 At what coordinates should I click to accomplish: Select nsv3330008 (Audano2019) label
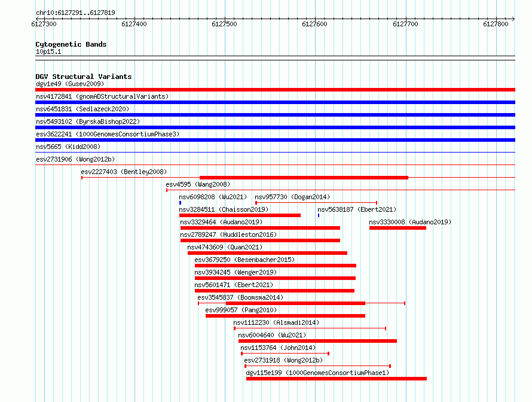(410, 222)
